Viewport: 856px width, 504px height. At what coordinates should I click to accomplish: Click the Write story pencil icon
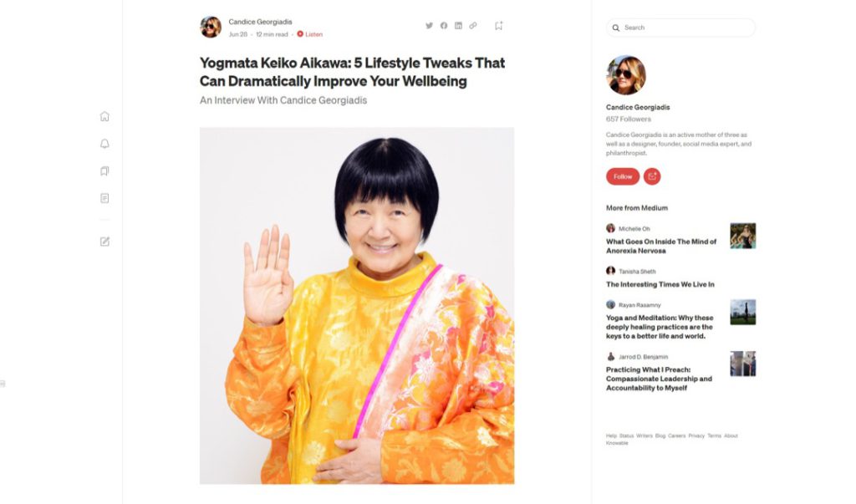tap(104, 242)
